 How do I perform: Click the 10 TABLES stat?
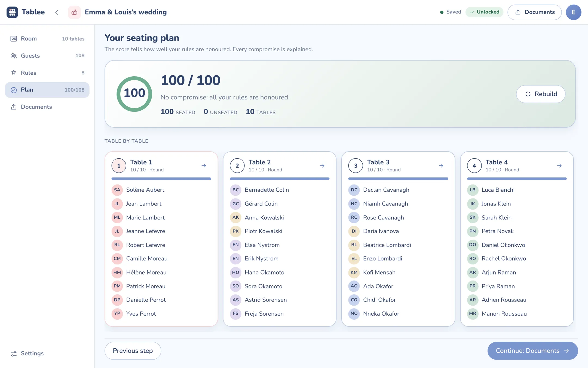(x=261, y=112)
